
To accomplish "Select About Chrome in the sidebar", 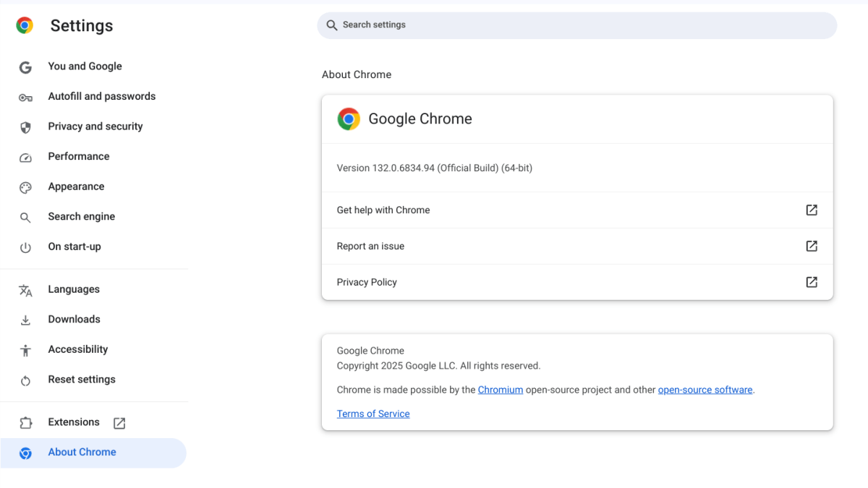I will point(82,451).
